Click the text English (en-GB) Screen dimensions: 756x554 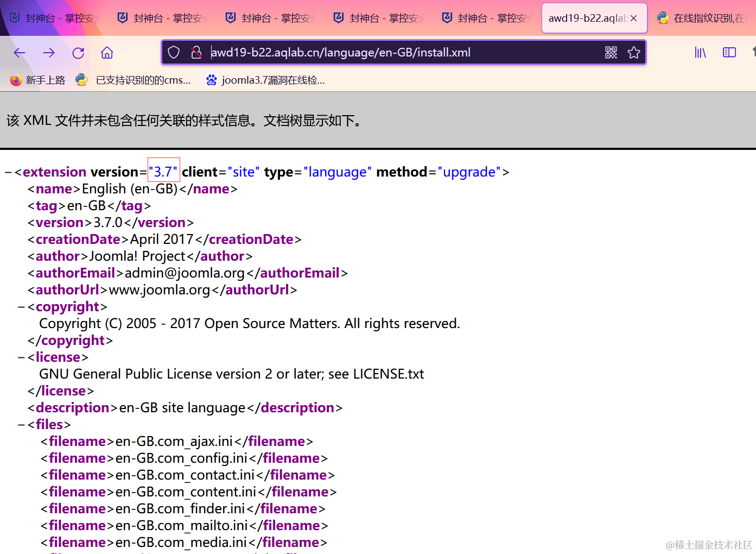click(x=130, y=189)
